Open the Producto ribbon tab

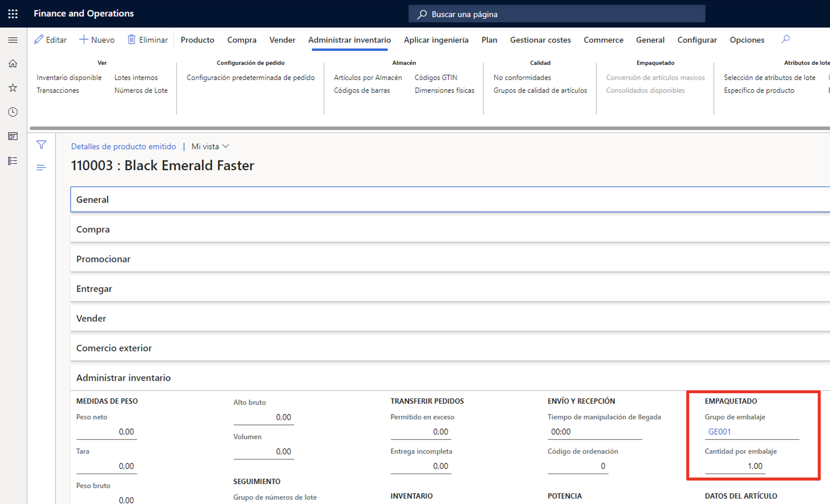point(197,40)
